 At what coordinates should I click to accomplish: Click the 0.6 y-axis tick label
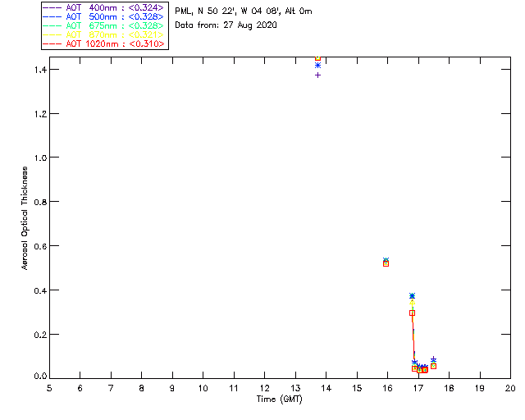click(40, 246)
